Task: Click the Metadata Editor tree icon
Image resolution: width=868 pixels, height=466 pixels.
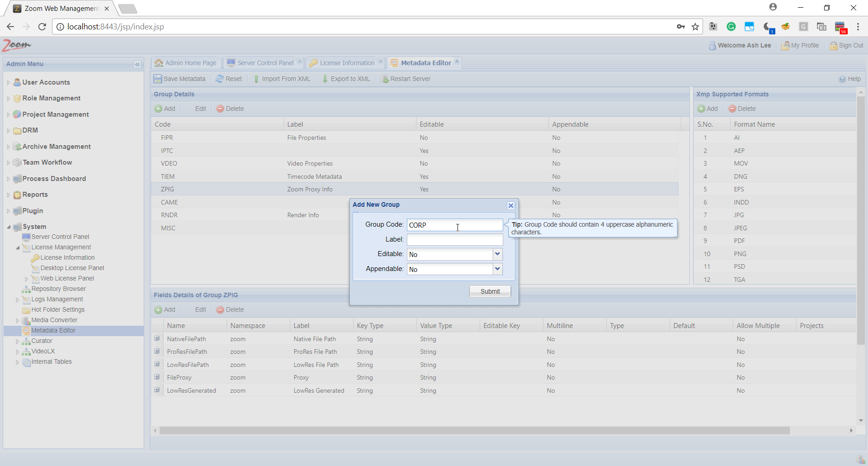Action: [x=26, y=331]
